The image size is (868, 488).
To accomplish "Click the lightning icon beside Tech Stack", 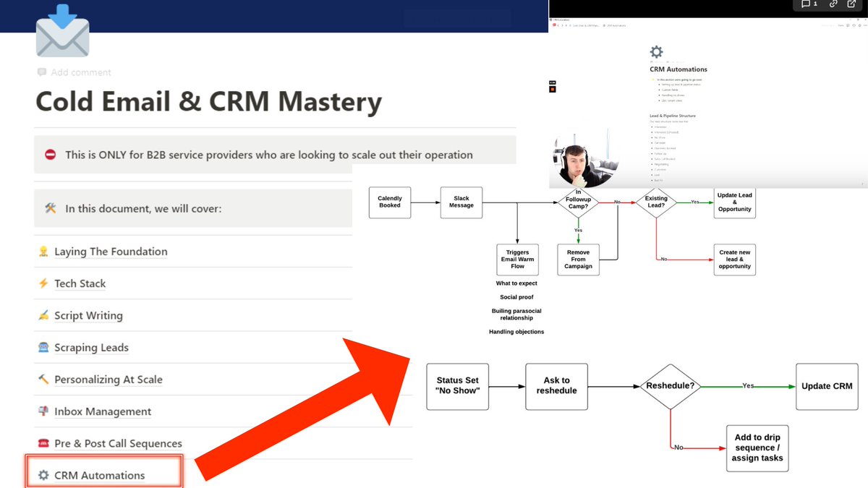I will 43,283.
